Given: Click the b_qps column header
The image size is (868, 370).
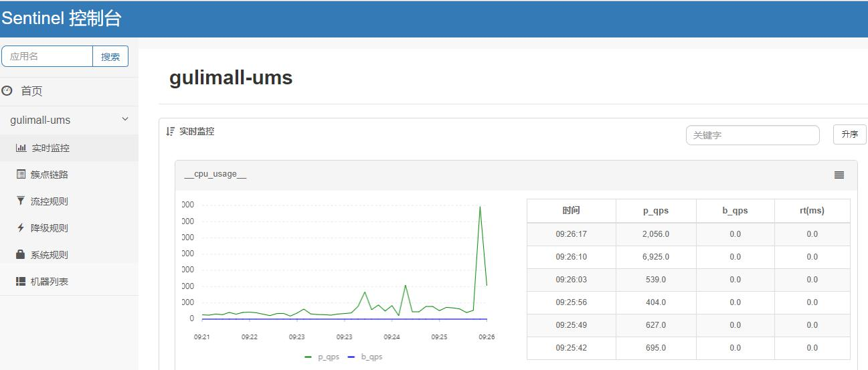Looking at the screenshot, I should click(x=735, y=210).
